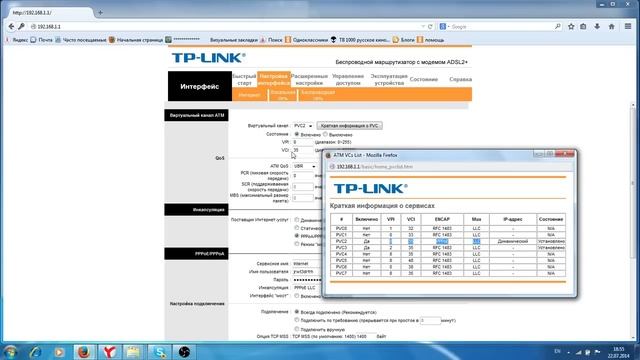640x360 pixels.
Task: Go back with the browser back arrow
Action: [x=11, y=27]
